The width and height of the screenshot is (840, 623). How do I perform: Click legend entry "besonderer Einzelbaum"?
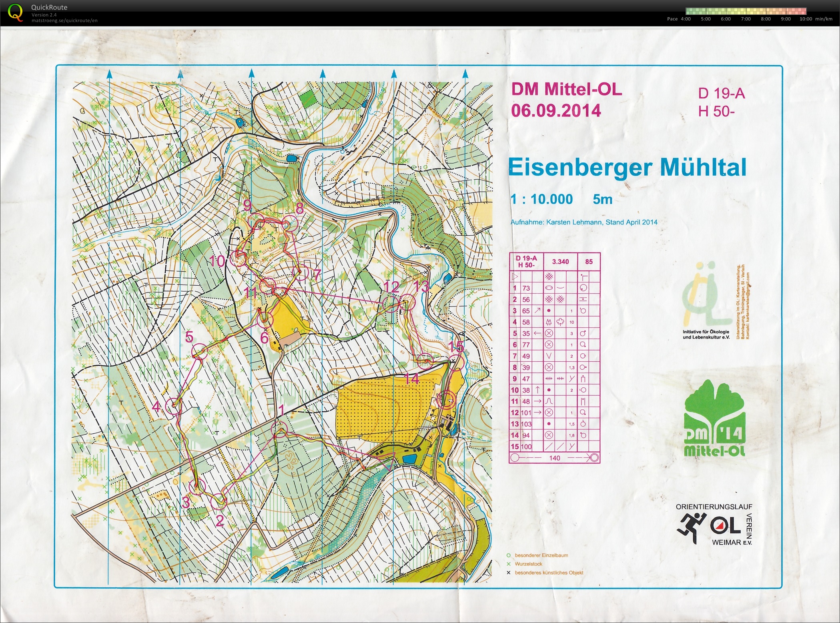pyautogui.click(x=541, y=555)
